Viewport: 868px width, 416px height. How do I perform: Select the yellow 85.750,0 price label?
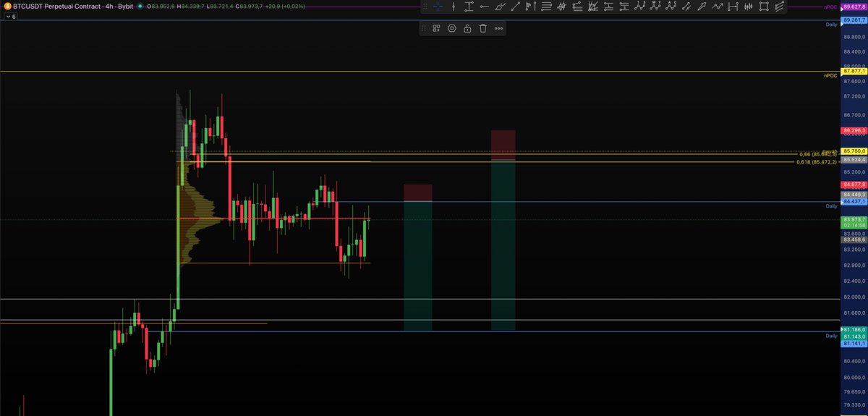coord(854,150)
